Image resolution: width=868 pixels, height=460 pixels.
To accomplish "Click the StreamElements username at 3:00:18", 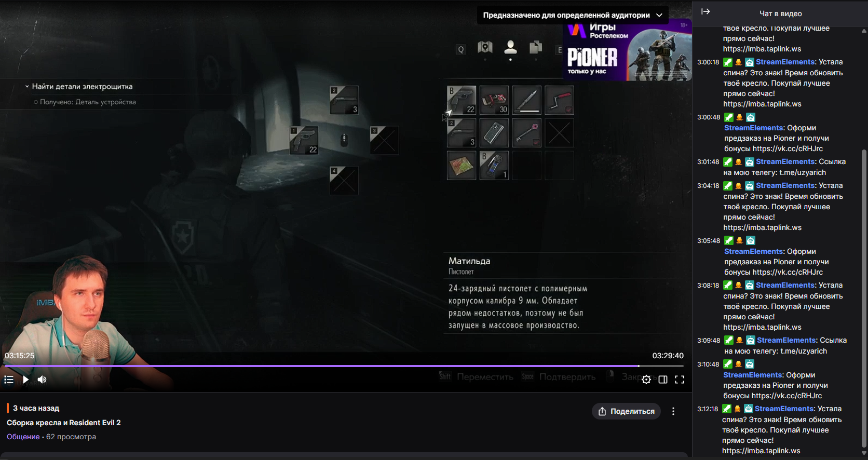I will pos(785,62).
